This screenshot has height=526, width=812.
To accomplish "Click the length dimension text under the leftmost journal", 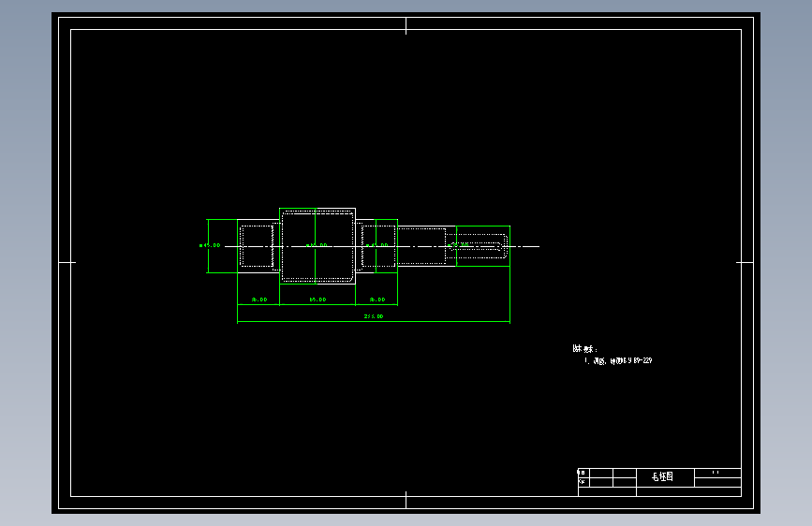I will click(259, 300).
